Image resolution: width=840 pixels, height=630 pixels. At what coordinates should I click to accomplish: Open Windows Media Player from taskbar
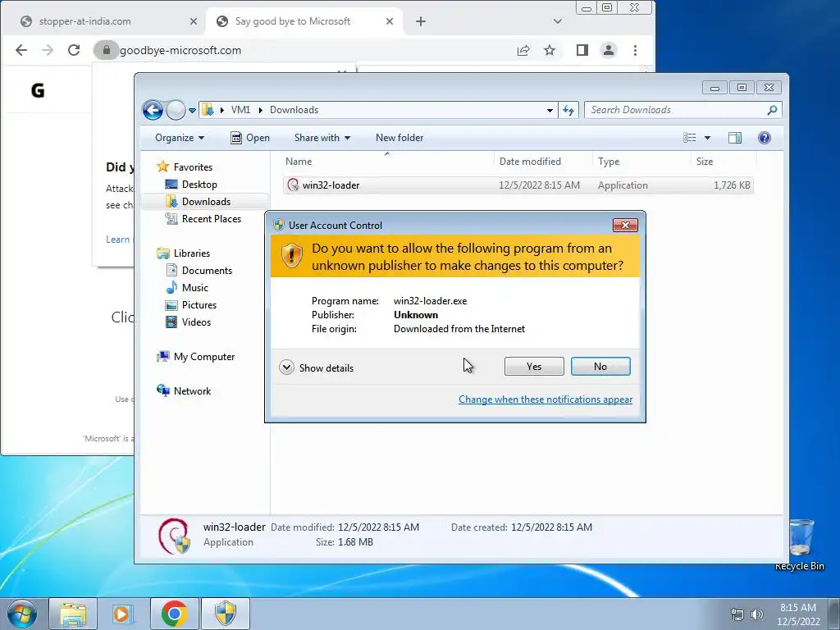122,614
